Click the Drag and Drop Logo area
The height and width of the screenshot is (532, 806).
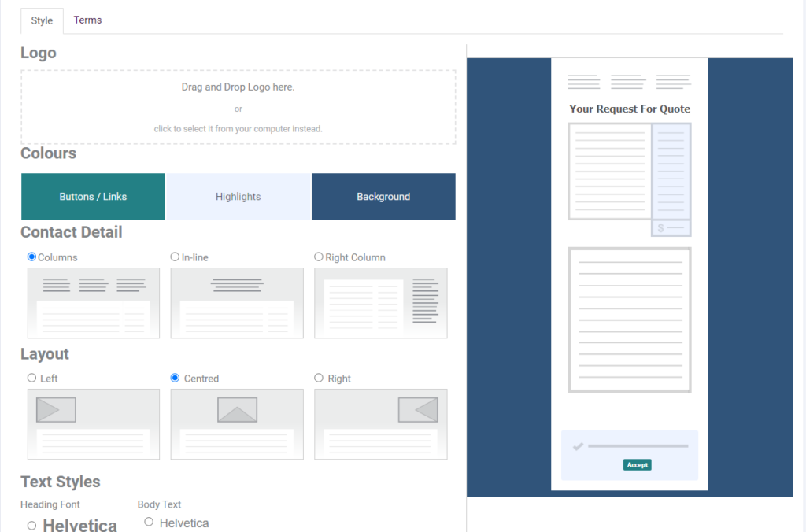[x=238, y=106]
